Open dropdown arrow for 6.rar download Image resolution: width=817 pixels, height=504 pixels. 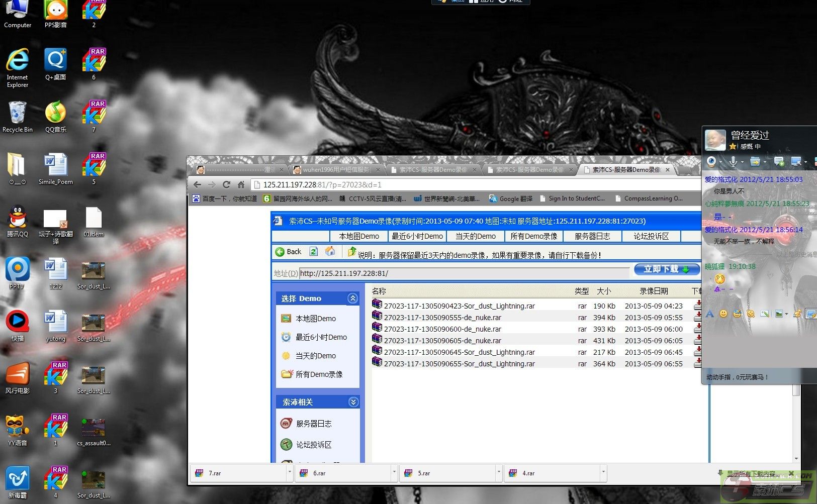point(394,473)
